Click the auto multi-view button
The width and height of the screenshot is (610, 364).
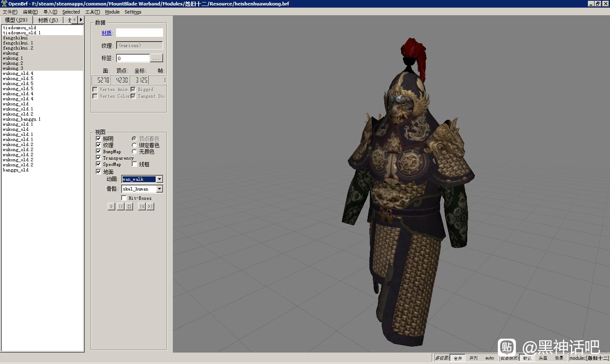pos(489,358)
